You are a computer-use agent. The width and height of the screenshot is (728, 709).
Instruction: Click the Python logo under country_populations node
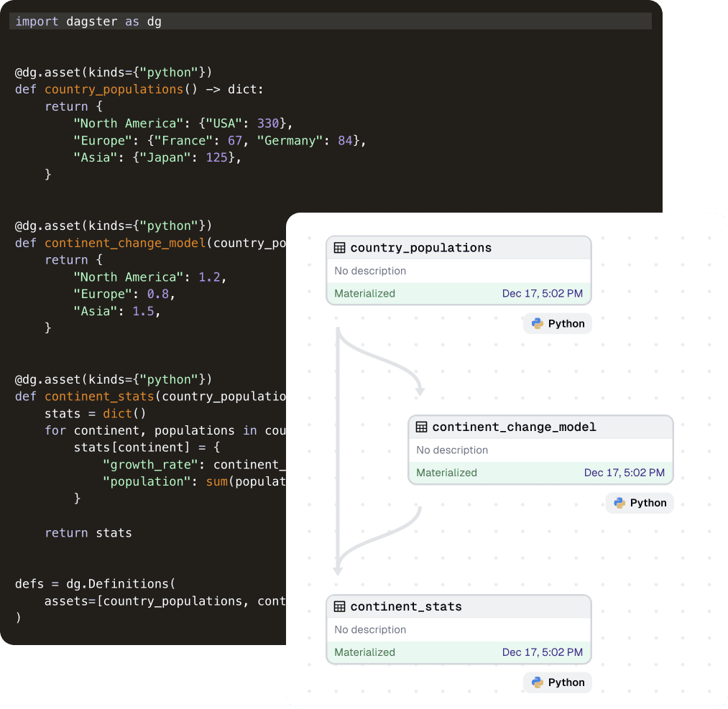point(538,324)
